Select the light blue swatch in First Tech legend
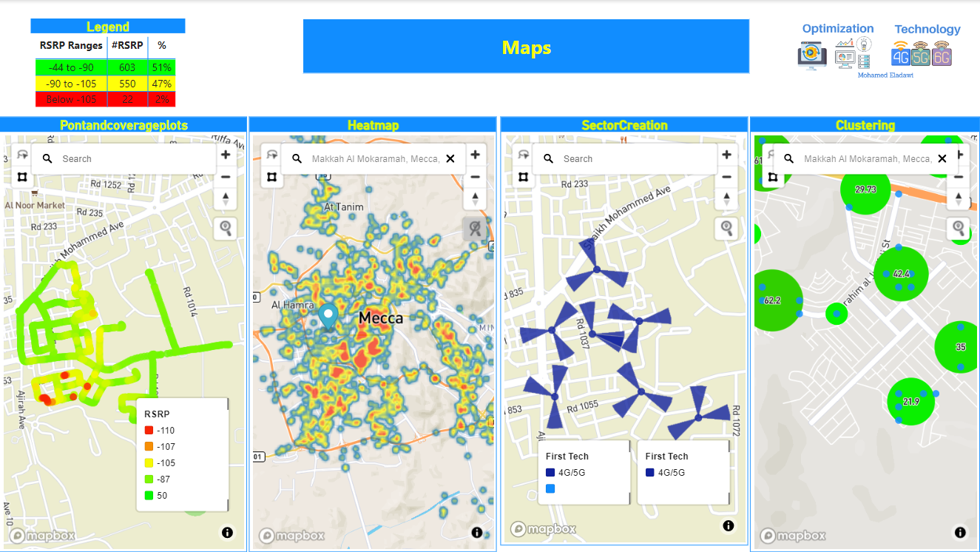Viewport: 980px width, 552px height. coord(550,488)
